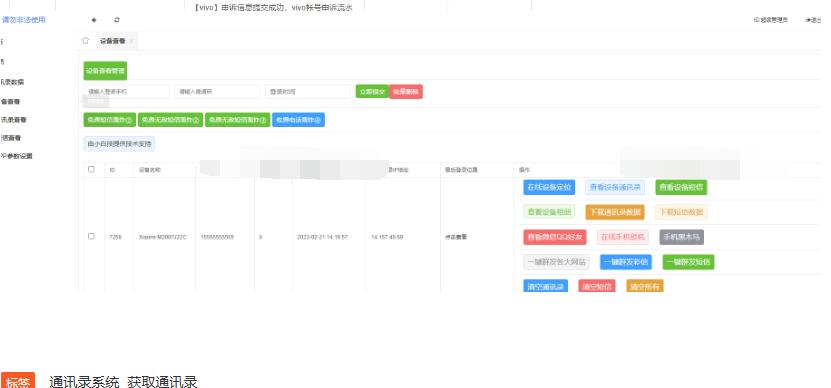Click the gray 手机黑木马 button
The height and width of the screenshot is (388, 831).
pos(682,237)
